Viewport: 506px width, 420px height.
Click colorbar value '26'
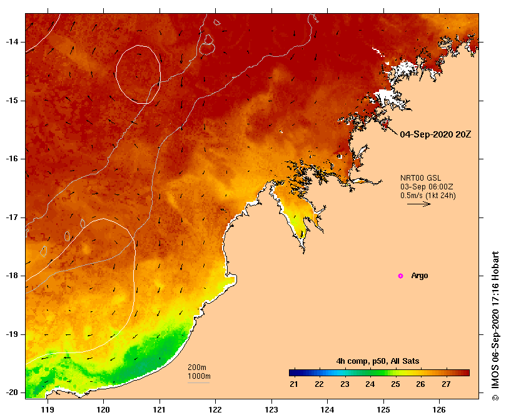(x=420, y=384)
